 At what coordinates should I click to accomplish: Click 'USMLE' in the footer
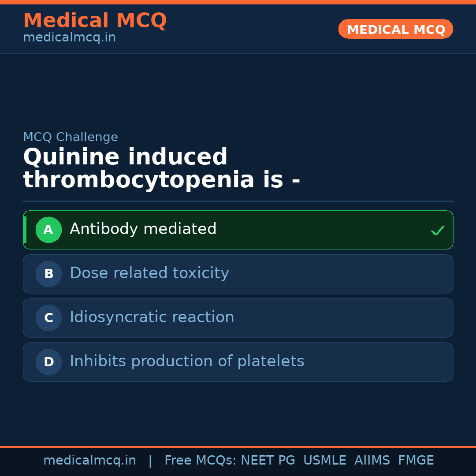(x=324, y=461)
